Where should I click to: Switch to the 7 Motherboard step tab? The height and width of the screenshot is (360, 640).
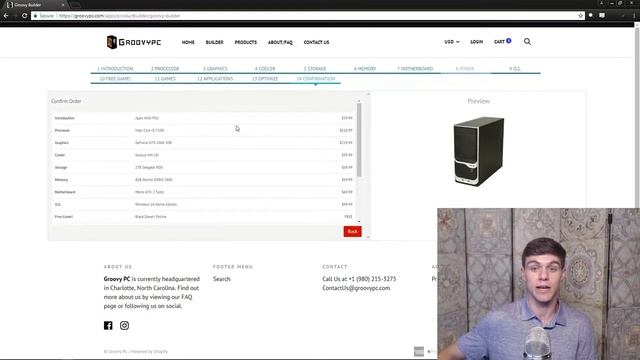point(415,69)
